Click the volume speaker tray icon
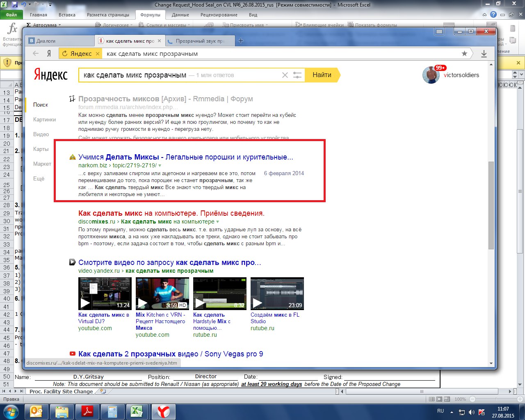This screenshot has height=420, width=525. pos(472,412)
